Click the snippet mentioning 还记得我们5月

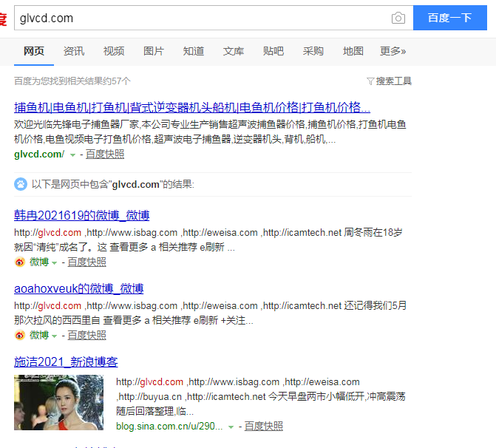click(210, 313)
